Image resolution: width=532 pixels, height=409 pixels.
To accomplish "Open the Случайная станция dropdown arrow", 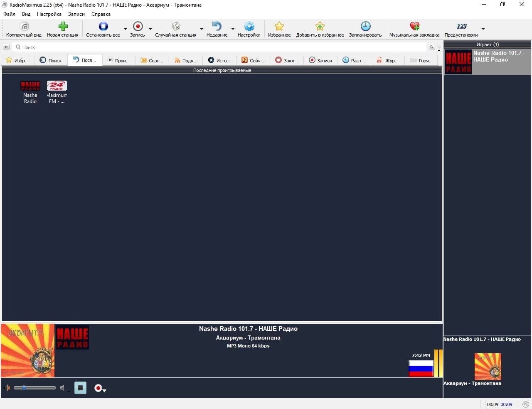I will (x=202, y=30).
